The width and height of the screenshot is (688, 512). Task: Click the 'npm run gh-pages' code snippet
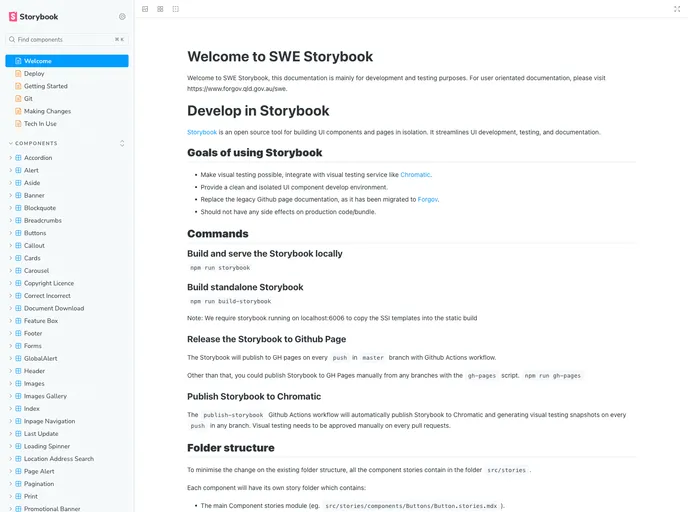(552, 376)
